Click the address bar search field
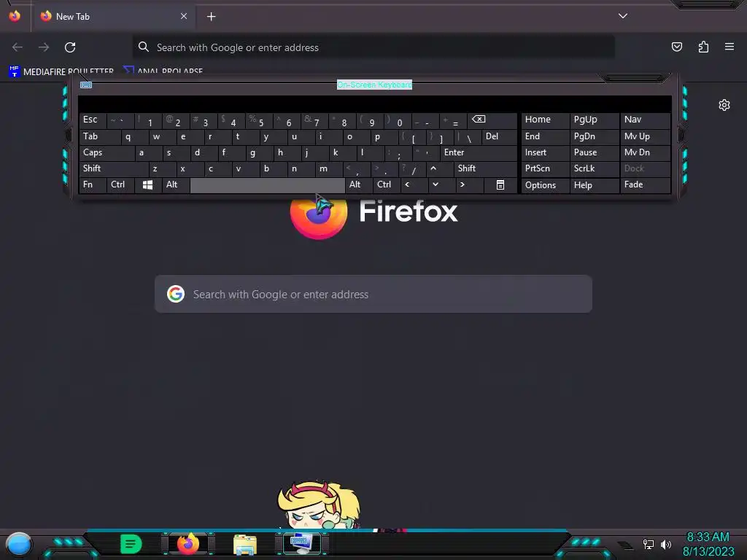This screenshot has height=560, width=747. (373, 47)
